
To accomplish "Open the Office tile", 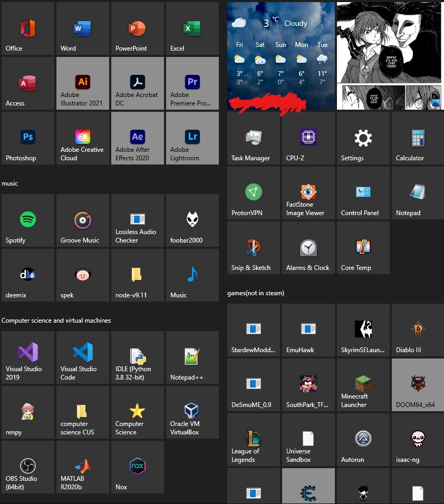I will pos(28,28).
